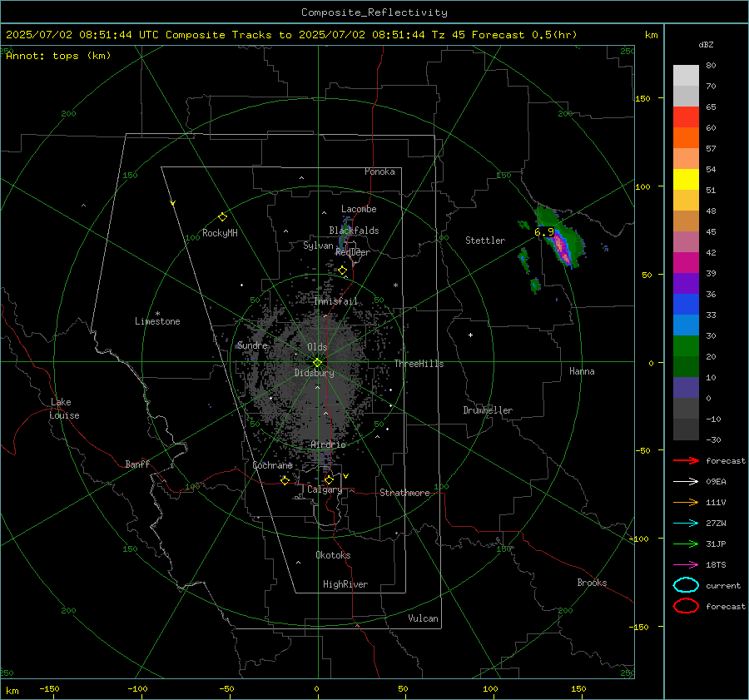
Task: Click the HighRiver city label
Action: coord(345,584)
